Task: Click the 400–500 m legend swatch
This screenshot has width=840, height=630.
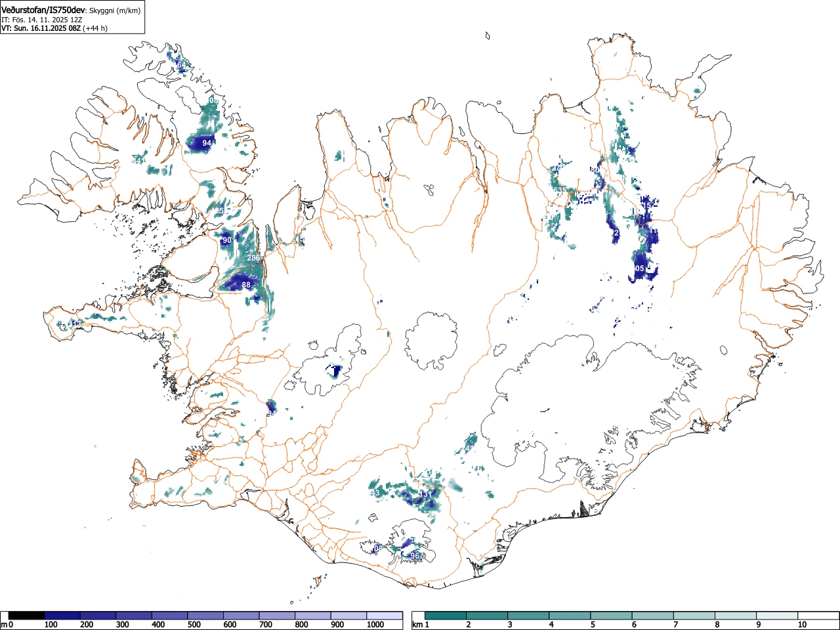Action: [170, 616]
